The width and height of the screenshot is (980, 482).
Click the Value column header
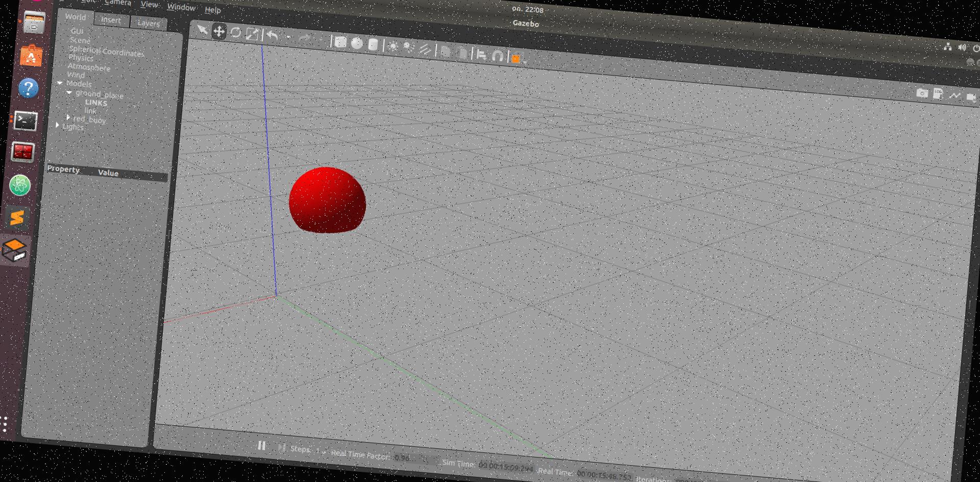pos(108,173)
